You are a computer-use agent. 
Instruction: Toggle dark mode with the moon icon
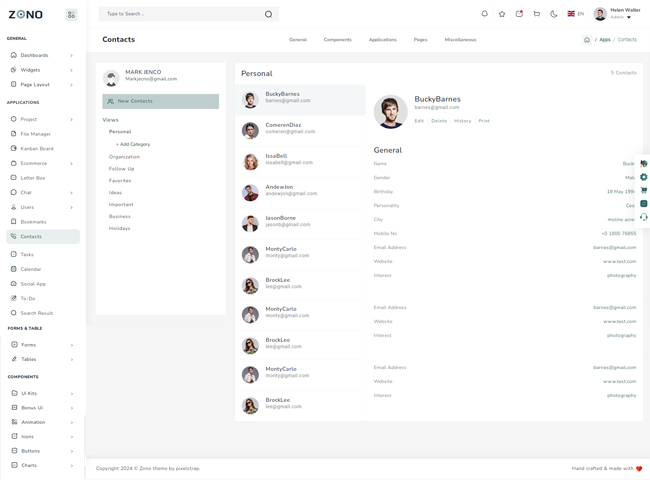[554, 14]
